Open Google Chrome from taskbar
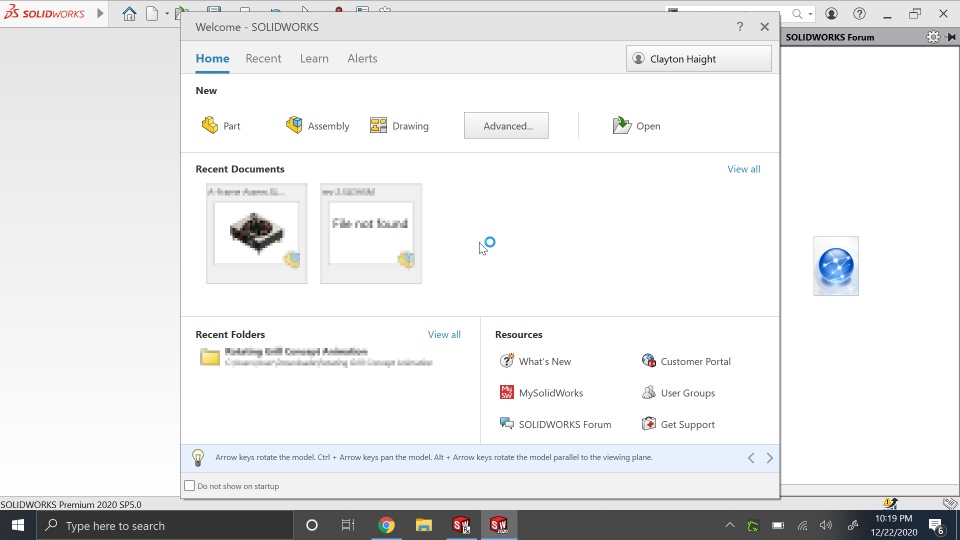The image size is (960, 540). click(x=386, y=525)
